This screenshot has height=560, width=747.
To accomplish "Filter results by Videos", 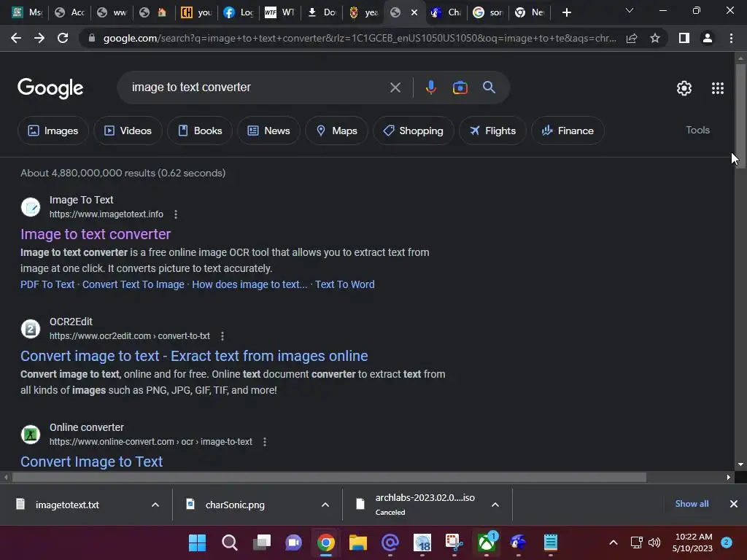I will coord(128,131).
